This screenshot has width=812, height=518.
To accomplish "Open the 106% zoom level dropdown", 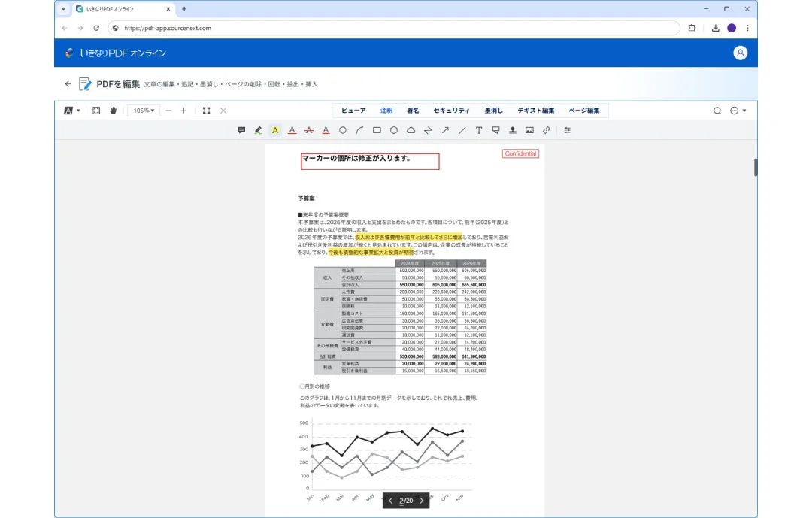I will [x=143, y=111].
